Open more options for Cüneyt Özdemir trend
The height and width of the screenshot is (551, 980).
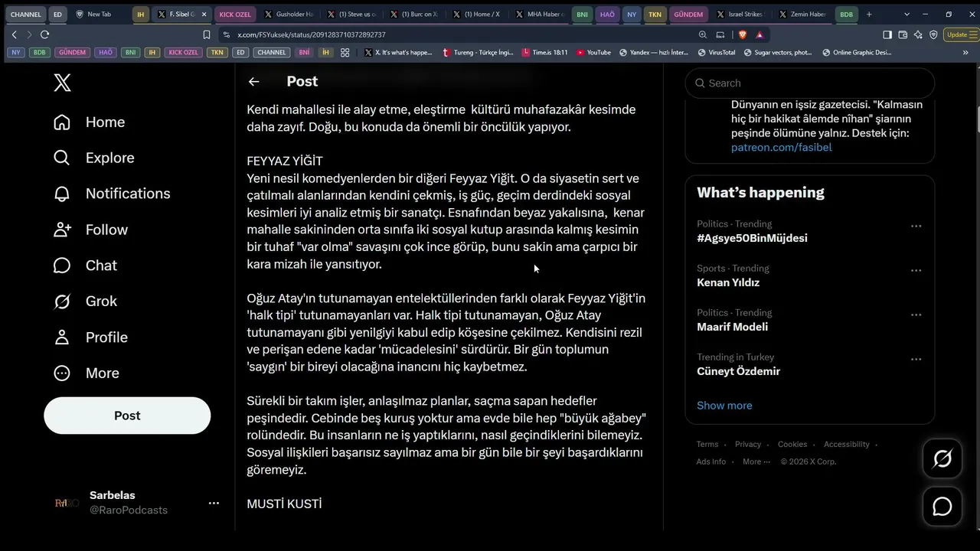[x=916, y=360]
